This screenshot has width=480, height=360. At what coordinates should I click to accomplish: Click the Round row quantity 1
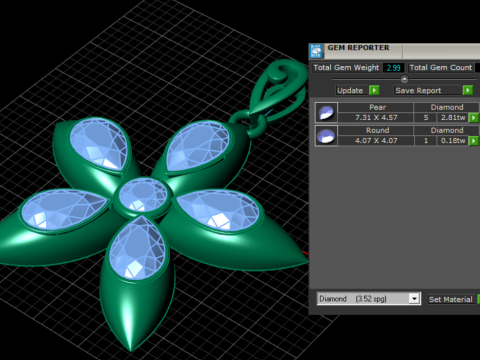tap(426, 141)
